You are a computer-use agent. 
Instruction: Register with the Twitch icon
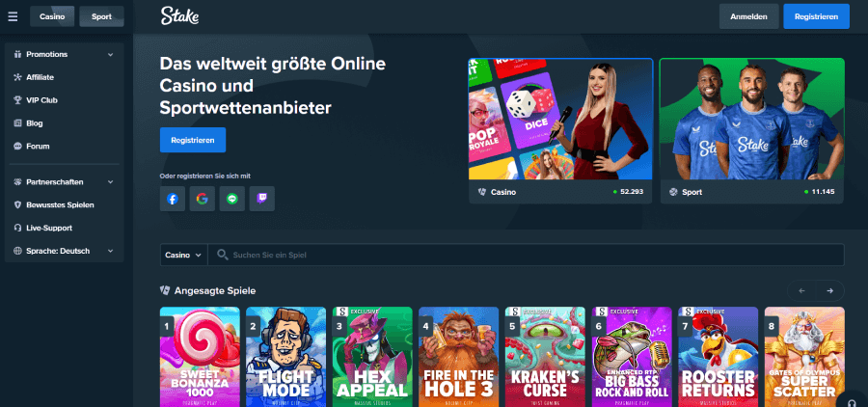(x=261, y=199)
